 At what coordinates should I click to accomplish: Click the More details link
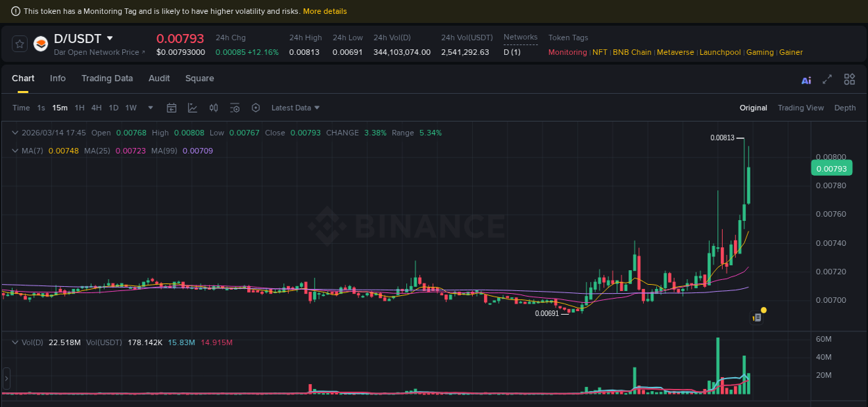click(325, 11)
